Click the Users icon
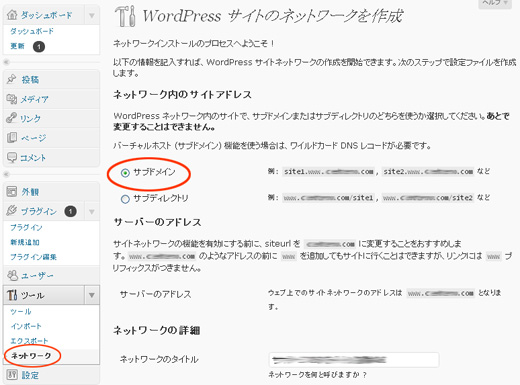The height and width of the screenshot is (385, 520). point(12,275)
